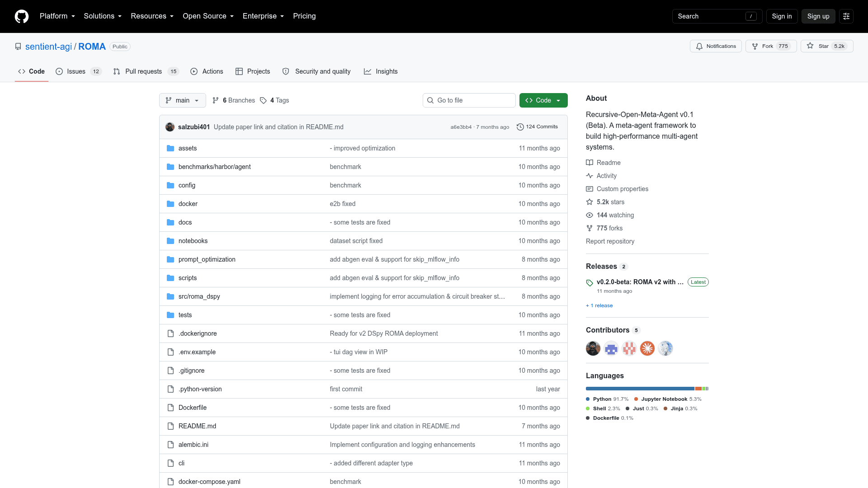The image size is (868, 488).
Task: Open the .env.example file
Action: (x=197, y=352)
